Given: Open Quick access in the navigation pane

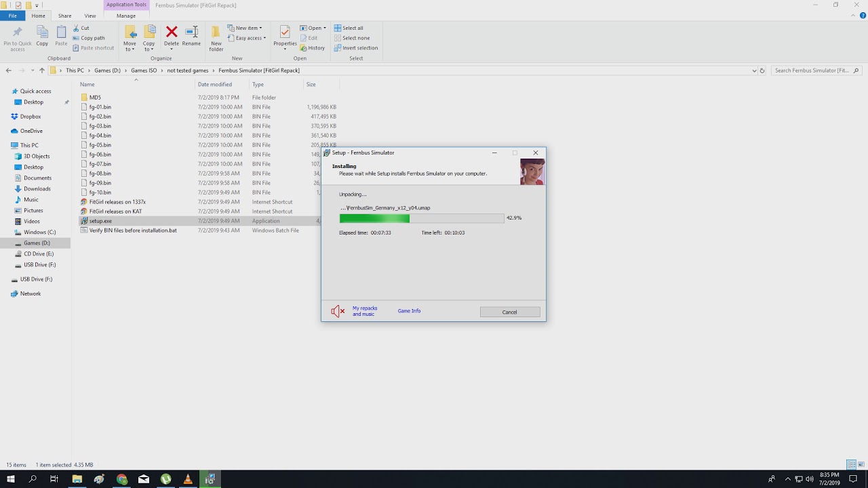Looking at the screenshot, I should coord(35,91).
